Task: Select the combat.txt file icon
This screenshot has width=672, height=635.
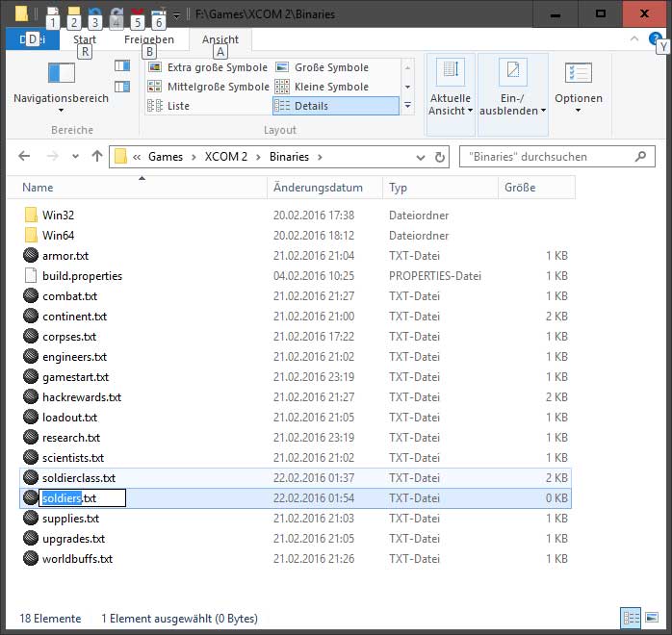Action: point(31,296)
